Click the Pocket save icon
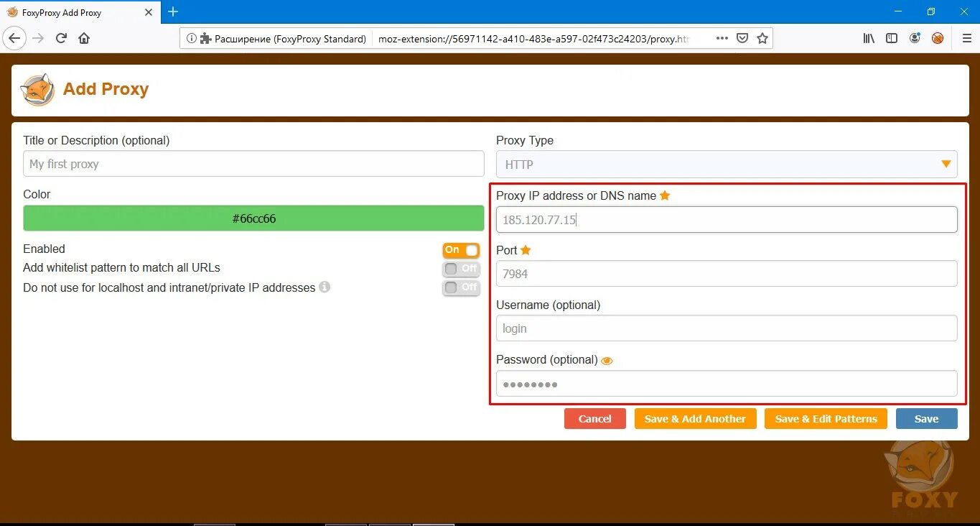 click(x=743, y=38)
